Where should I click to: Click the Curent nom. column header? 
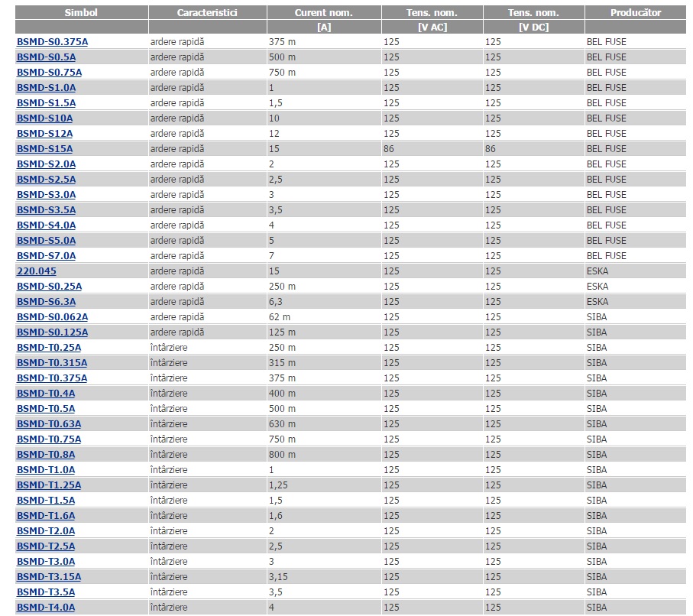click(x=324, y=12)
